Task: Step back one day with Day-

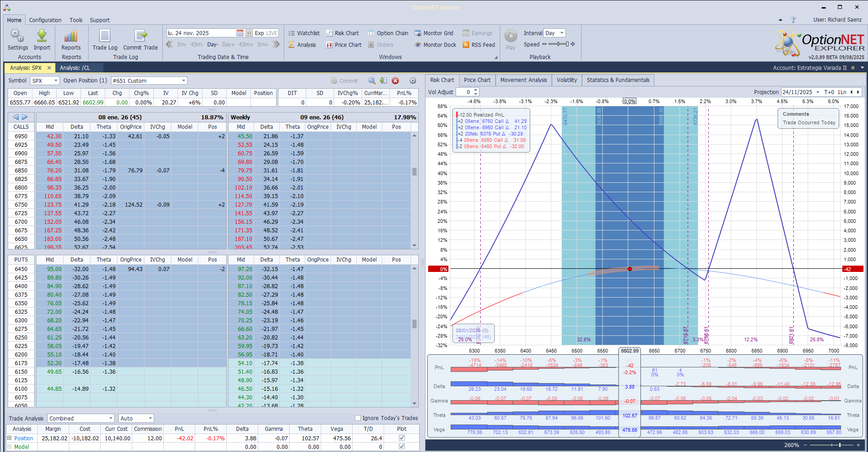Action: point(213,45)
